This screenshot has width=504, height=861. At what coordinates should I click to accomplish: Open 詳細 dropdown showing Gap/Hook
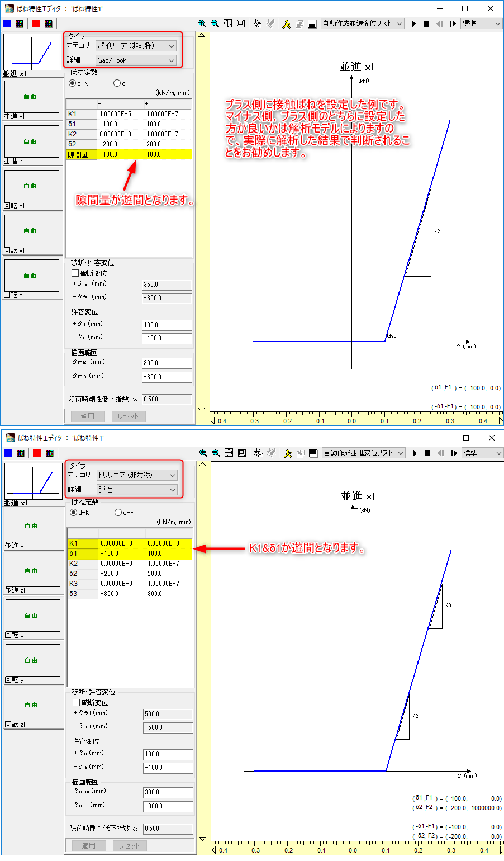click(136, 60)
